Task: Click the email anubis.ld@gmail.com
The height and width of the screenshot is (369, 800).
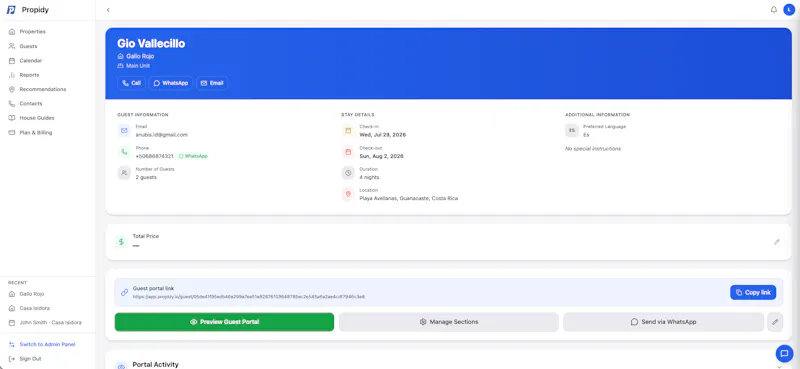Action: click(162, 135)
